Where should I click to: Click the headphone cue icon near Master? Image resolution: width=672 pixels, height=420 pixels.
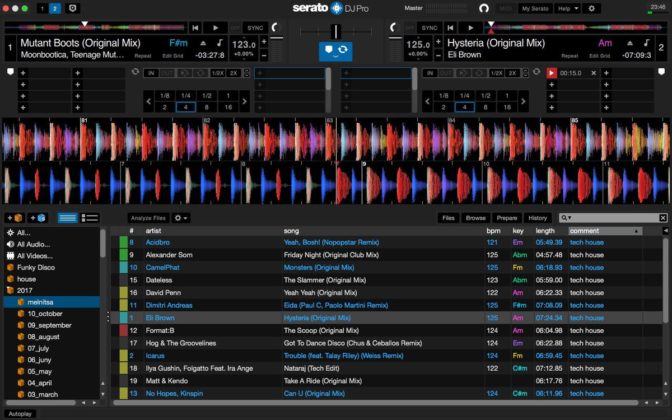[x=484, y=8]
